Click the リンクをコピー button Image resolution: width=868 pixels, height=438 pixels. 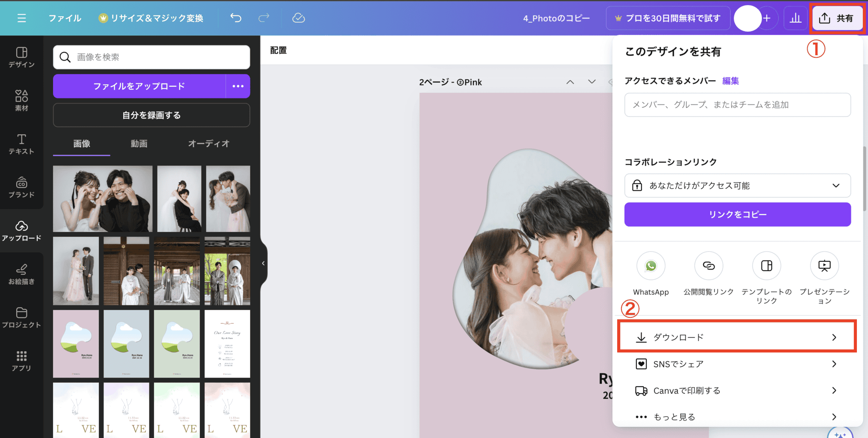click(737, 214)
